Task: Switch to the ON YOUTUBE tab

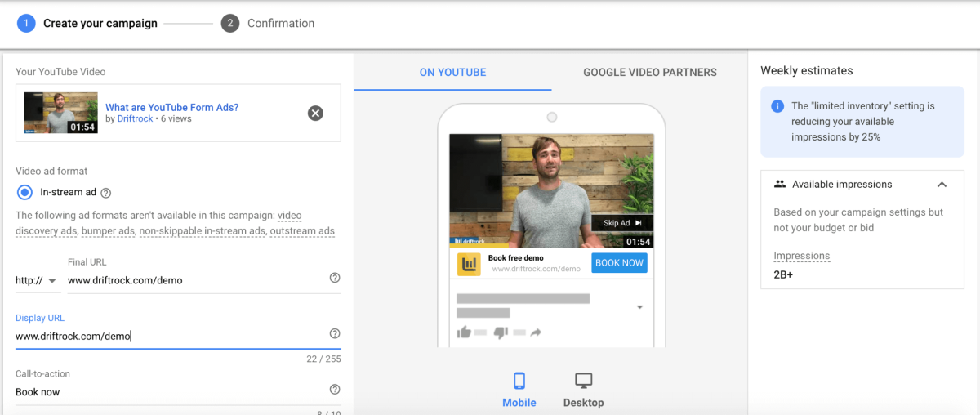Action: pos(452,72)
